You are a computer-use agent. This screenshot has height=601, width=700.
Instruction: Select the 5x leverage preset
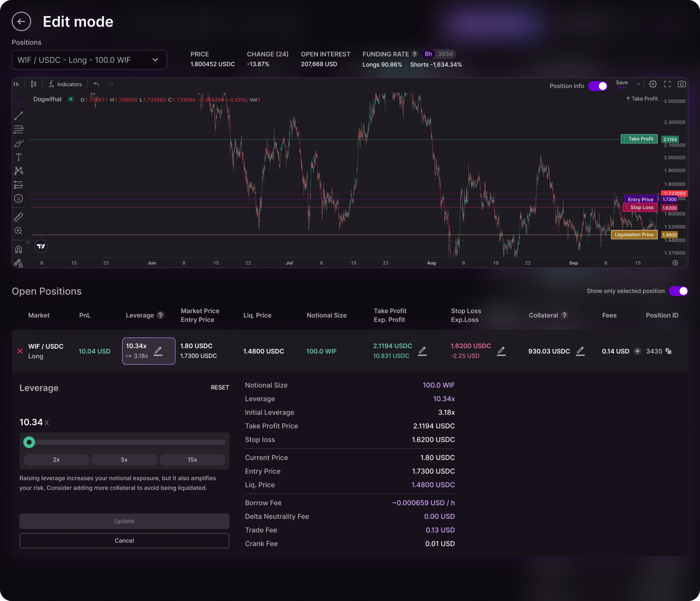124,459
